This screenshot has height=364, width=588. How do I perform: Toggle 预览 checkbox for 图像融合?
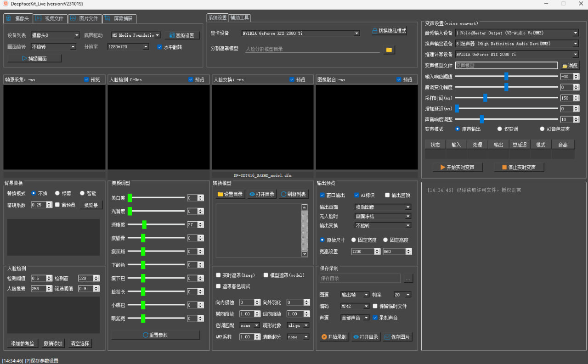click(x=399, y=79)
